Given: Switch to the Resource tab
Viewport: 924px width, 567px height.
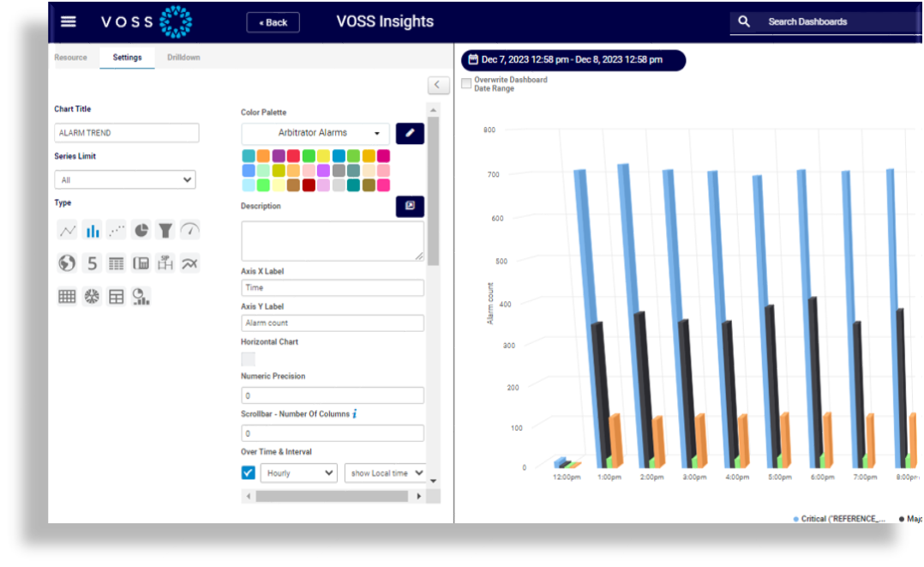Looking at the screenshot, I should pos(71,57).
